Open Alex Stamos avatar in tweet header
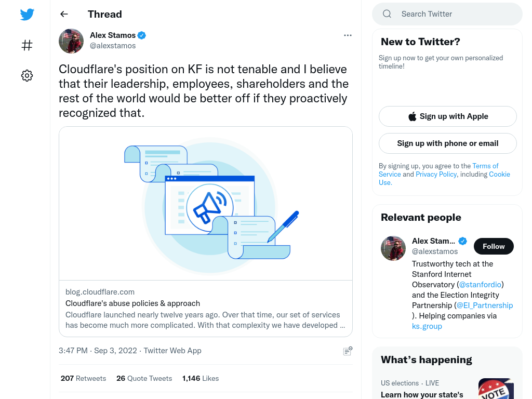The width and height of the screenshot is (532, 399). click(x=71, y=41)
